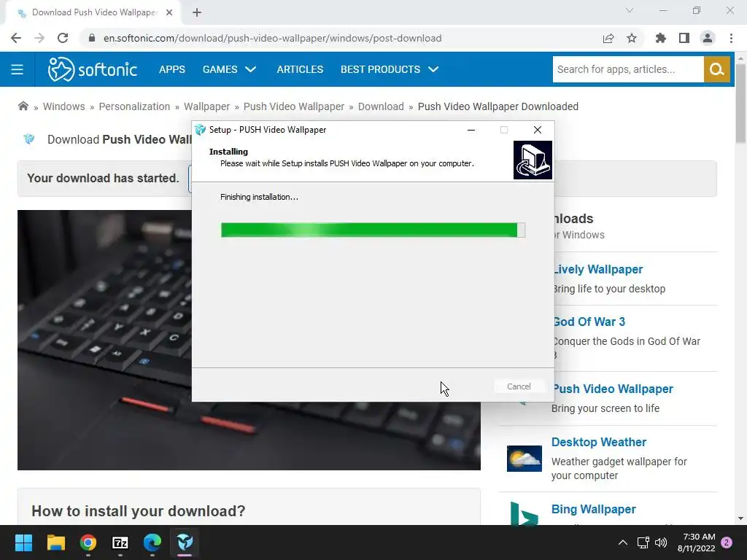This screenshot has height=560, width=747.
Task: Click the Setup window title icon
Action: (x=201, y=130)
